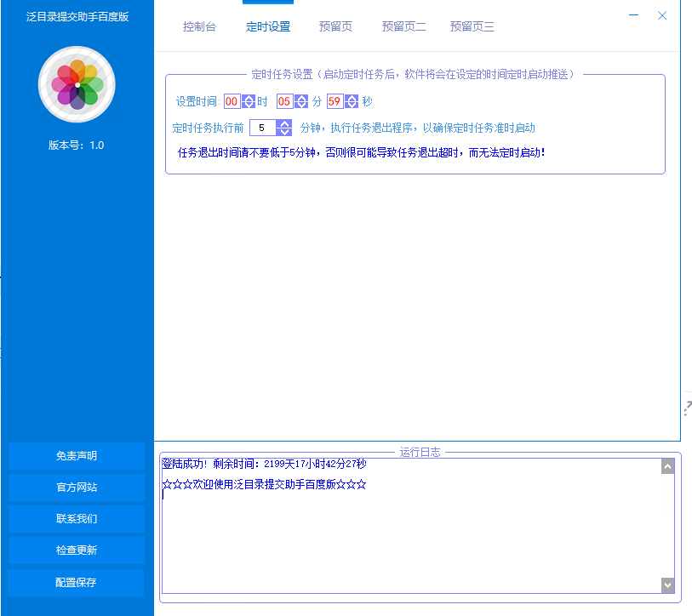Viewport: 692px width, 616px height.
Task: Close the application window
Action: [x=662, y=15]
